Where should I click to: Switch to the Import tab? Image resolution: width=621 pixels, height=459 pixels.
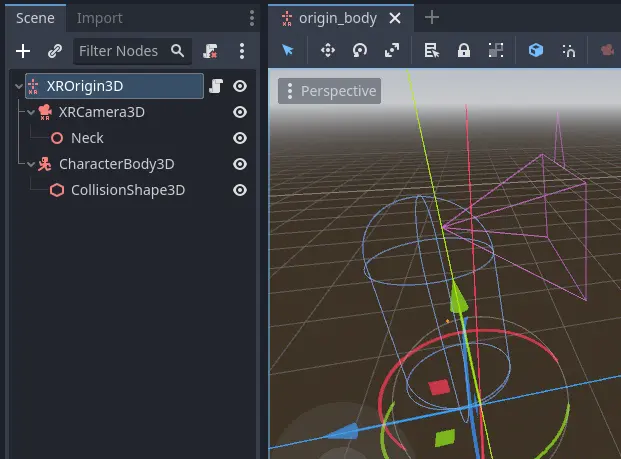(x=100, y=18)
